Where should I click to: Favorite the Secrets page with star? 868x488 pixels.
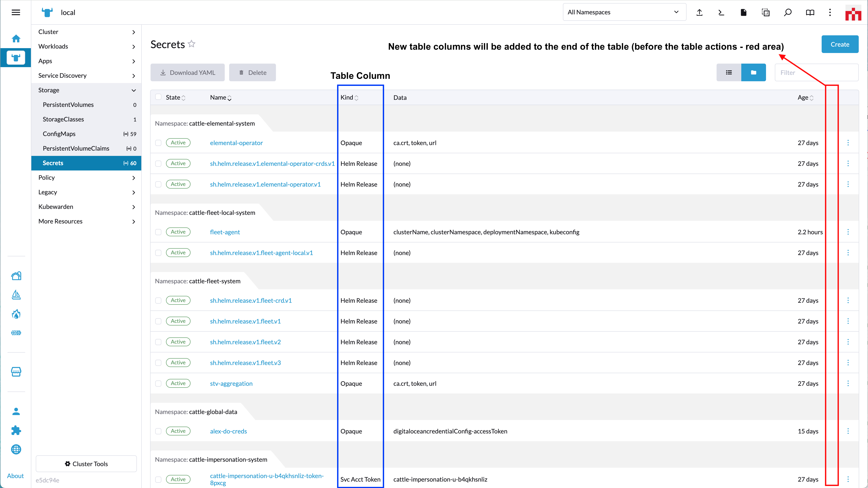pos(191,44)
